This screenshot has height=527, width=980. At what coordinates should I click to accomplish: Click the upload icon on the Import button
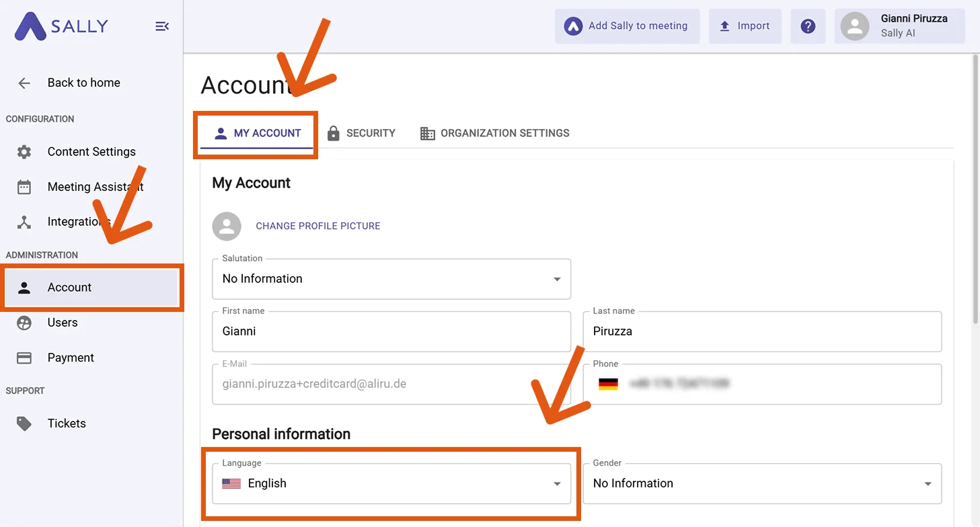(x=724, y=26)
